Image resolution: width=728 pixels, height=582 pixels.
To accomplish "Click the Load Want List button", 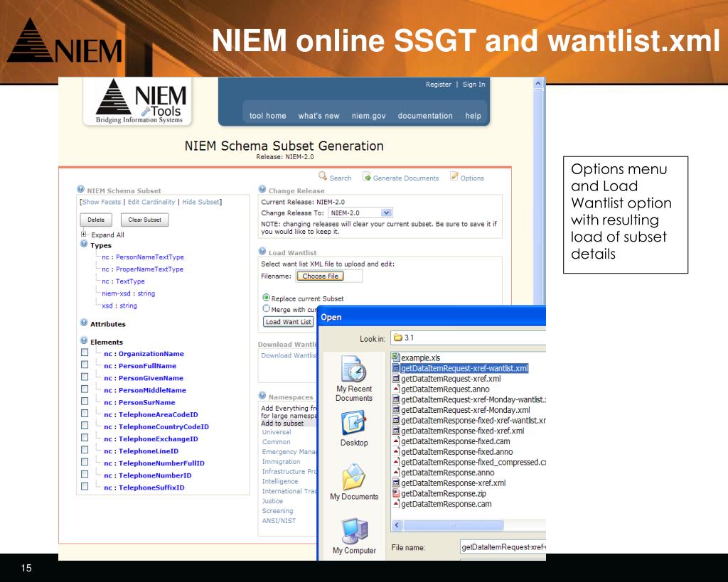I will [x=289, y=322].
